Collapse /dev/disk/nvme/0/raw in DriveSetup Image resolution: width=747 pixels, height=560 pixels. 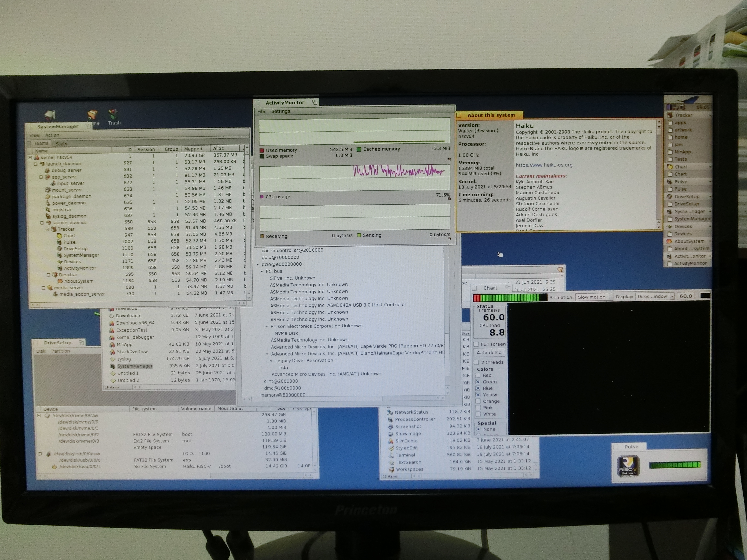[39, 416]
